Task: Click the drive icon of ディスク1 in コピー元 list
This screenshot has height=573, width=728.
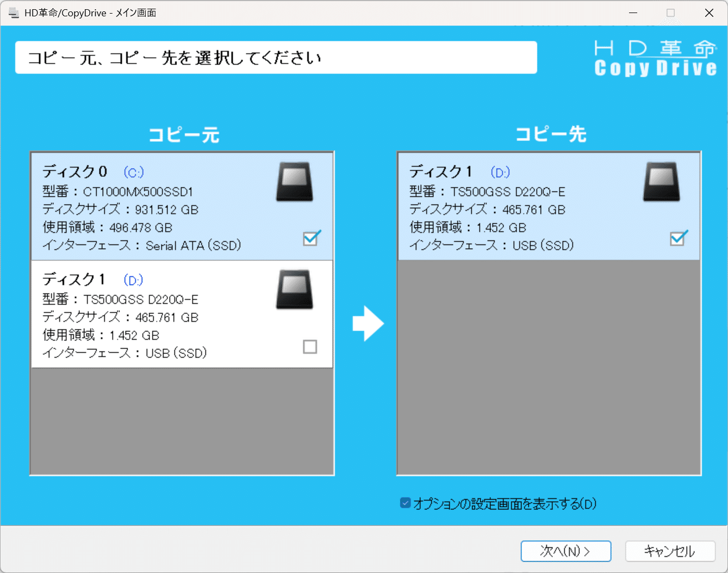Action: [x=294, y=289]
